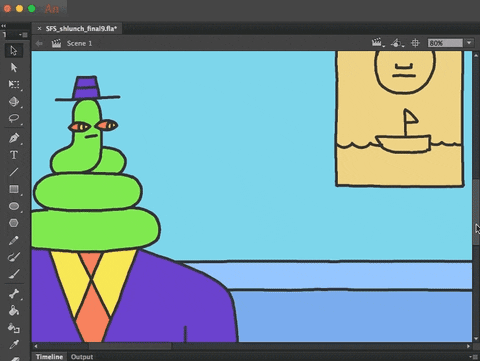This screenshot has height=361, width=480.
Task: Click the stage scroll right arrow
Action: click(468, 346)
